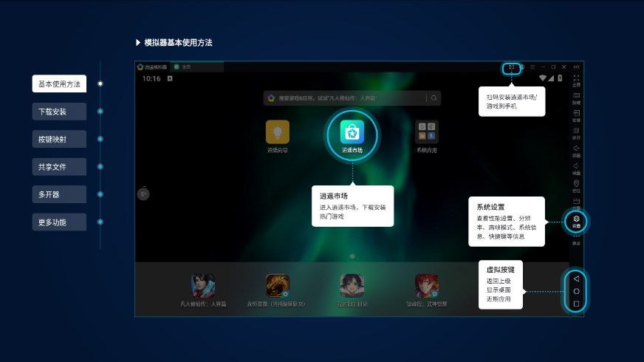Select the dot marker beside 更多功能
The image size is (644, 362).
click(x=100, y=222)
